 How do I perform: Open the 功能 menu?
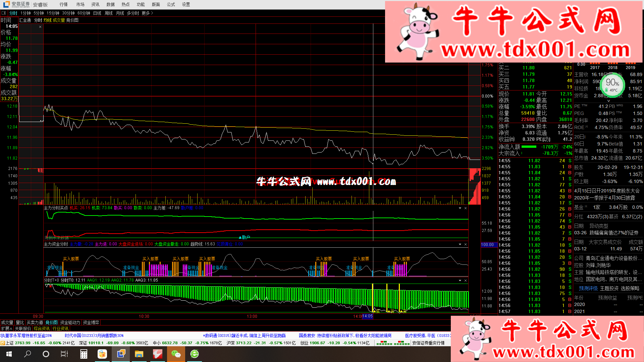point(141,4)
